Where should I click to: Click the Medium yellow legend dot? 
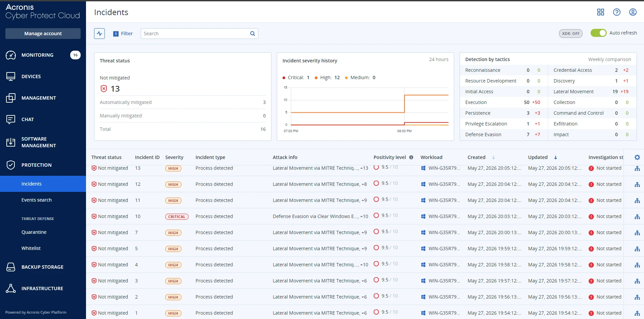click(346, 78)
